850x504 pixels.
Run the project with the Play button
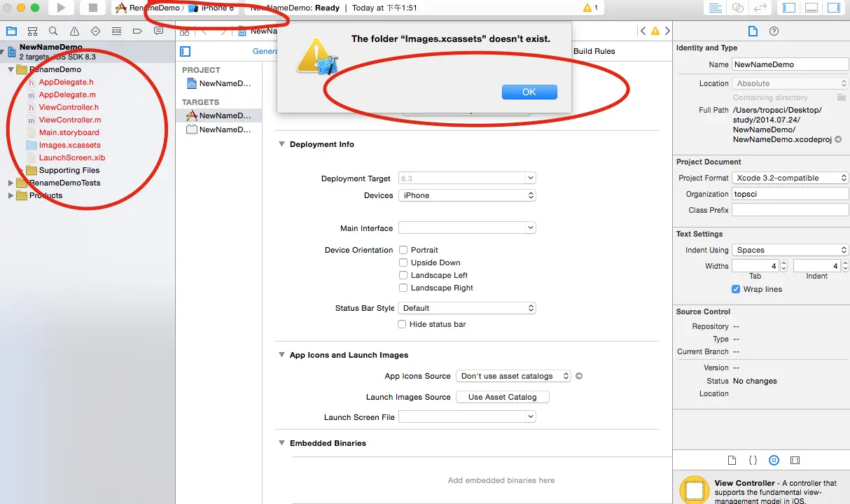tap(62, 8)
